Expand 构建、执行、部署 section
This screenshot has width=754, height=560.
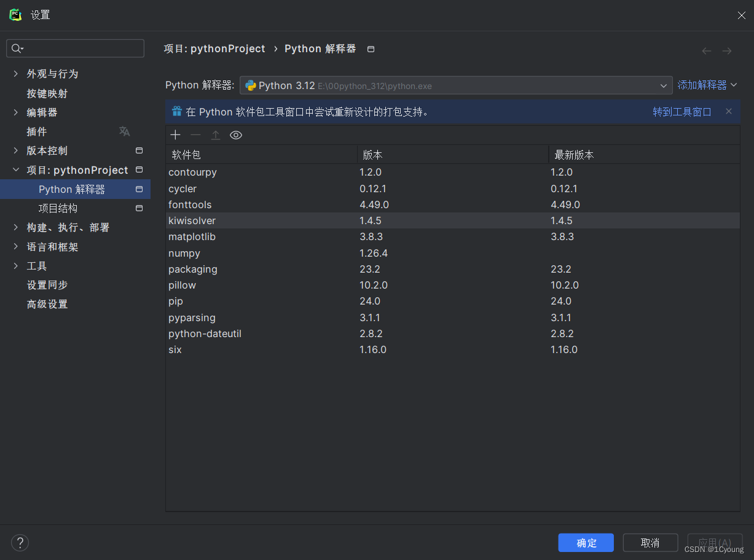(16, 227)
